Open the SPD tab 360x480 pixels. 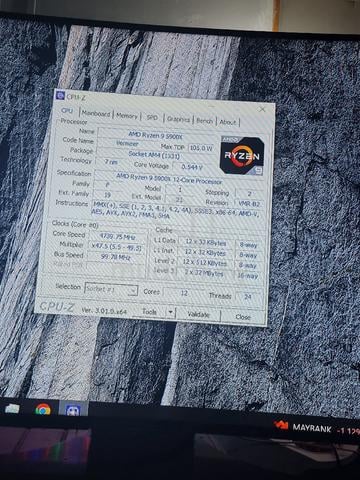(152, 117)
